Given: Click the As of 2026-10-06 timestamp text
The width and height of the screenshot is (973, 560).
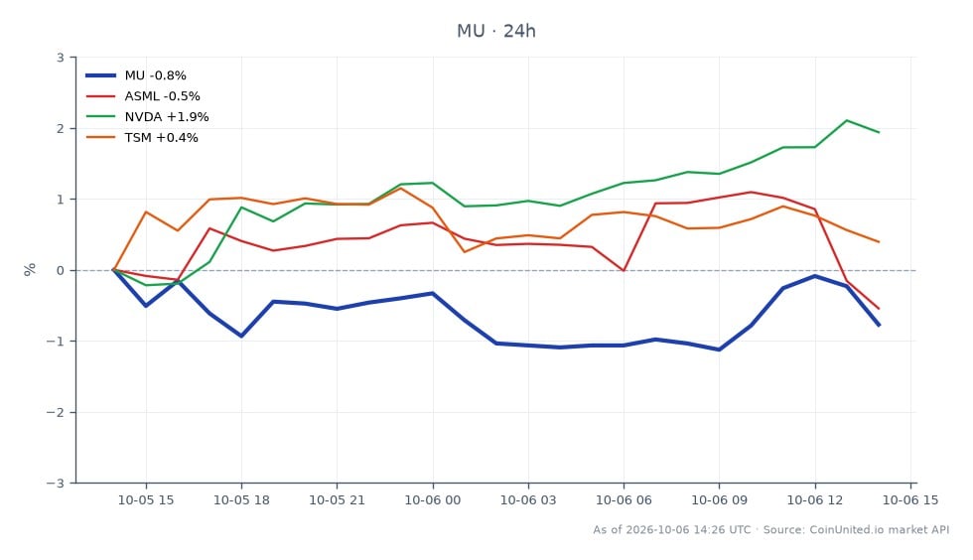Looking at the screenshot, I should (x=671, y=529).
